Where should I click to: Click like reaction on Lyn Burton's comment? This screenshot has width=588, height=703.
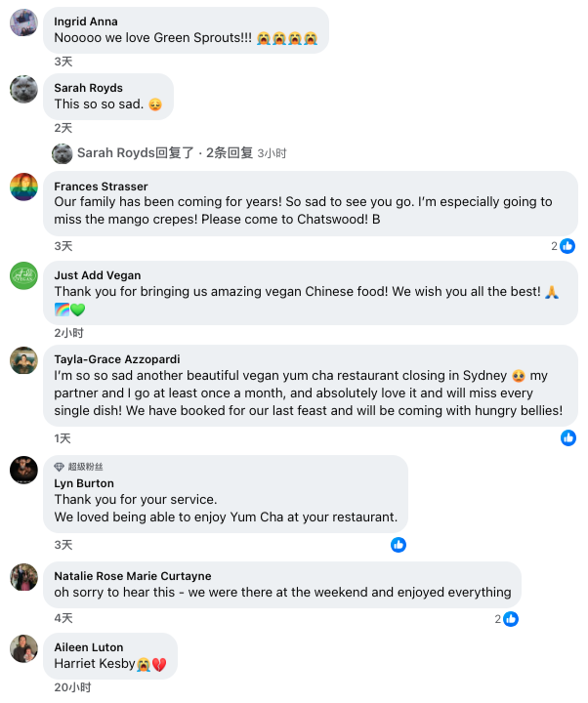click(399, 545)
